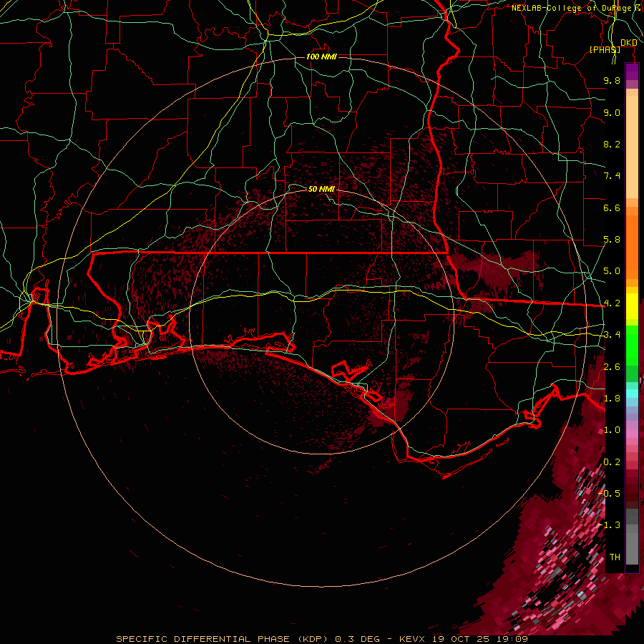Click the 9.0 value on the color scale
Image resolution: width=644 pixels, height=644 pixels.
point(612,112)
